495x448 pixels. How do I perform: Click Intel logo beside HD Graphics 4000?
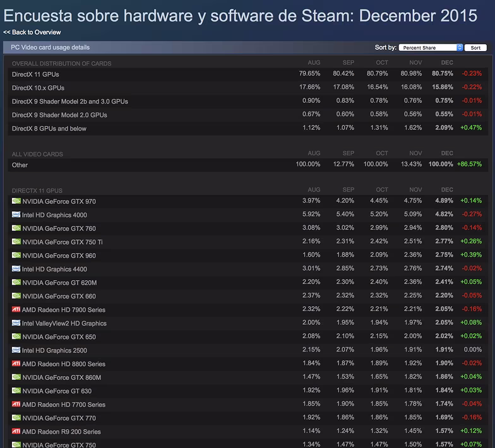[16, 215]
